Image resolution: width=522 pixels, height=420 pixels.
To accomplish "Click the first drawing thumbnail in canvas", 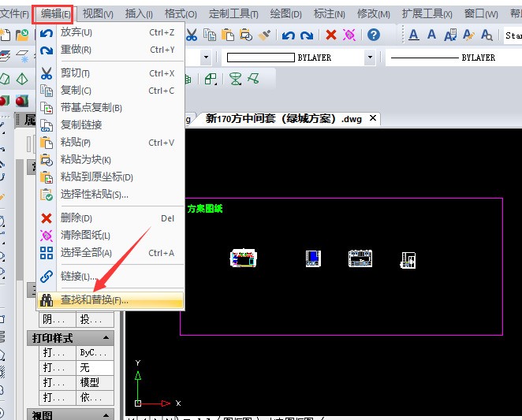I will (244, 258).
